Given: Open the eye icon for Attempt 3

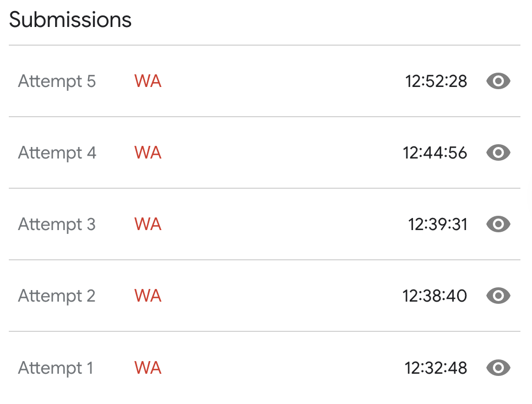Looking at the screenshot, I should (498, 224).
